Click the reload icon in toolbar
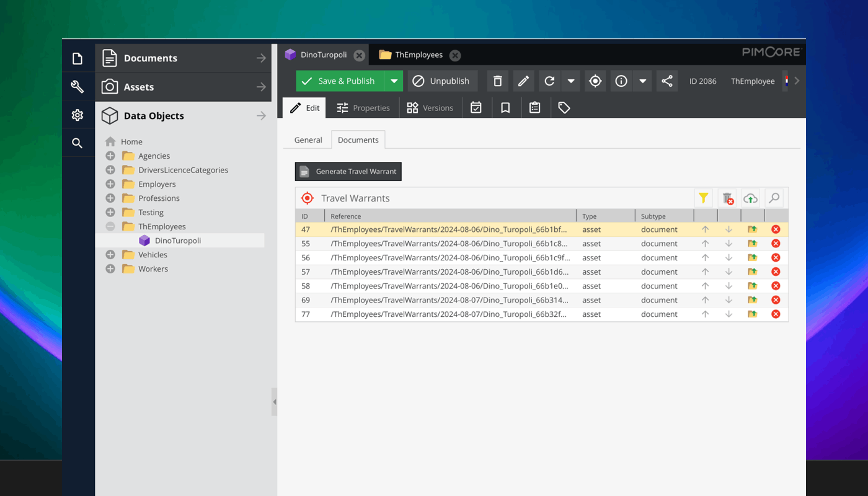The width and height of the screenshot is (868, 496). [549, 81]
